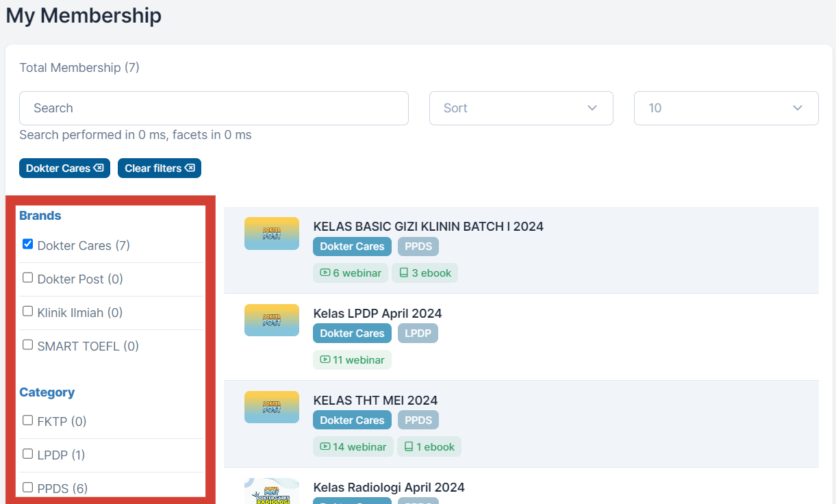Viewport: 836px width, 504px height.
Task: Click the Total Membership (7) text
Action: (x=79, y=68)
